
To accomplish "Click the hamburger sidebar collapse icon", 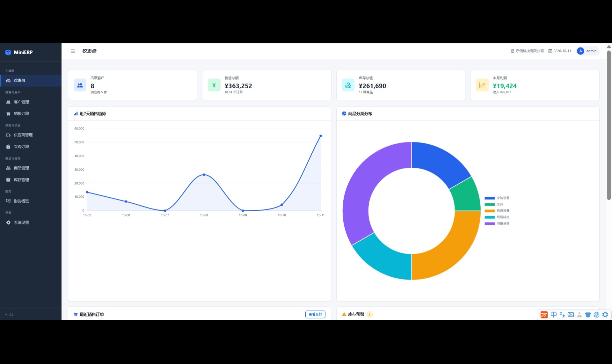I will coord(73,51).
